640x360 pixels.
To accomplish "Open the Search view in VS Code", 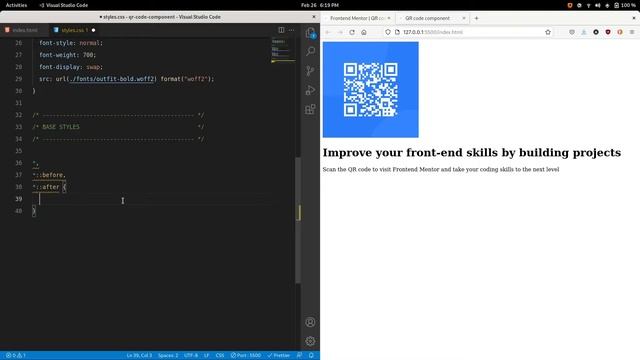I will click(x=310, y=51).
